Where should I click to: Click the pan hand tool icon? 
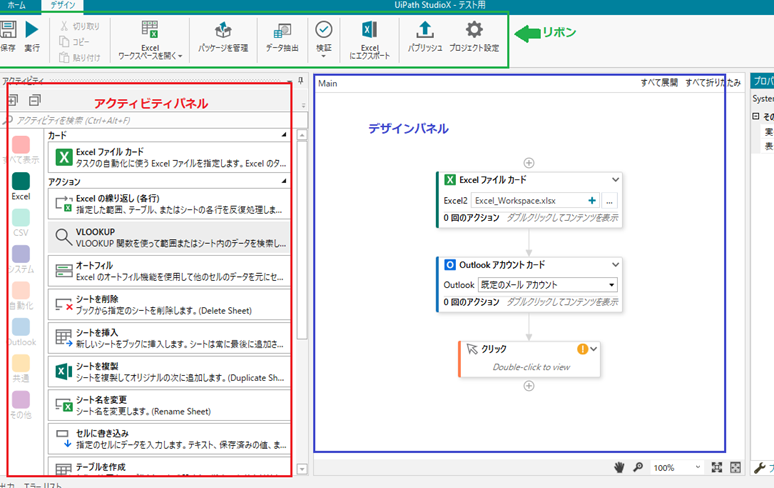(x=619, y=467)
